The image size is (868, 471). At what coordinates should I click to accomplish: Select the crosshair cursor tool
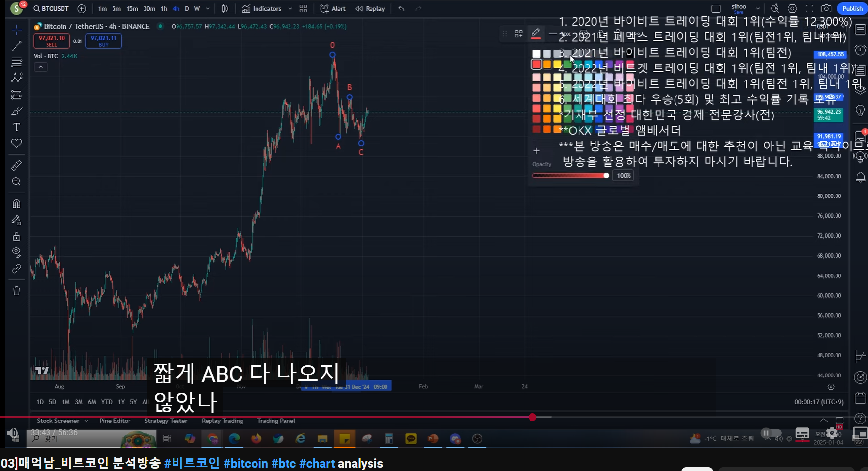(16, 30)
